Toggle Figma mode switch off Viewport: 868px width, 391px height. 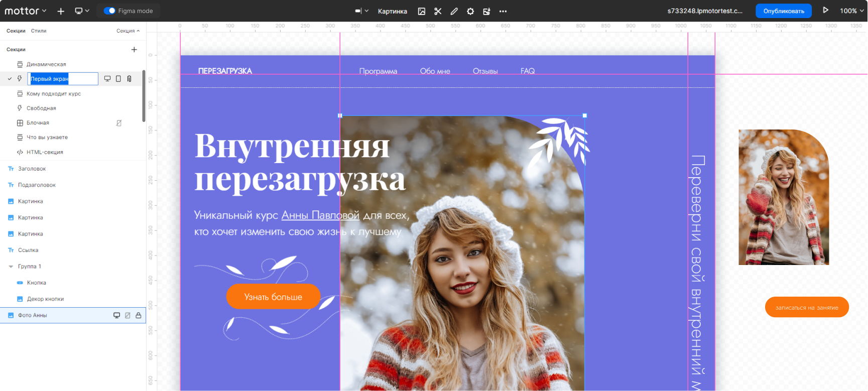pos(109,11)
